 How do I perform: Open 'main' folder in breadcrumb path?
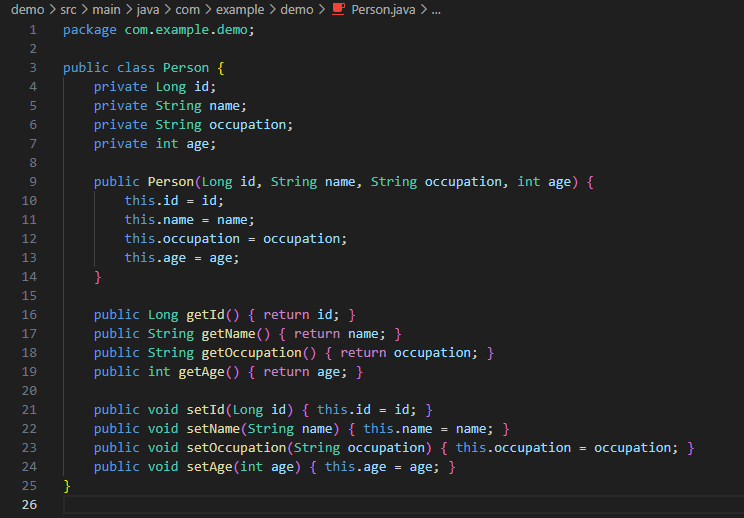tap(106, 9)
